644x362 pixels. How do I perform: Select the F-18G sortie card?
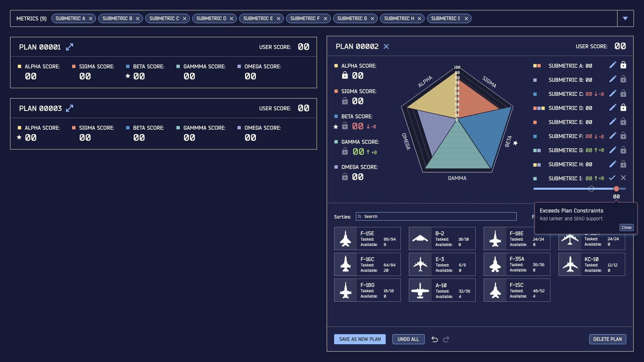pos(367,290)
